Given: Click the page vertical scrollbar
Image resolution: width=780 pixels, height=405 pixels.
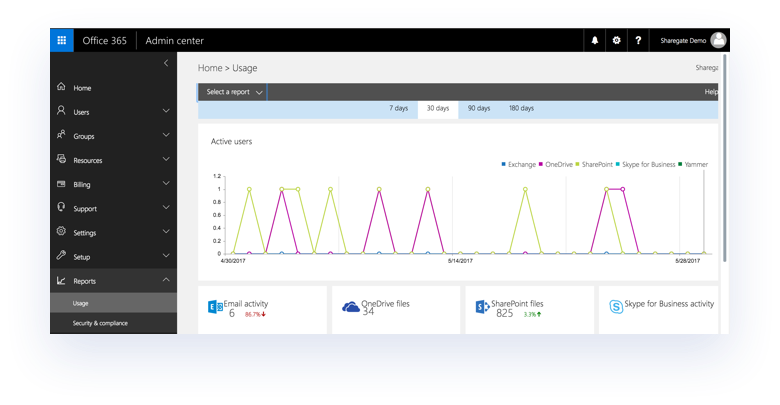Looking at the screenshot, I should coord(725,158).
